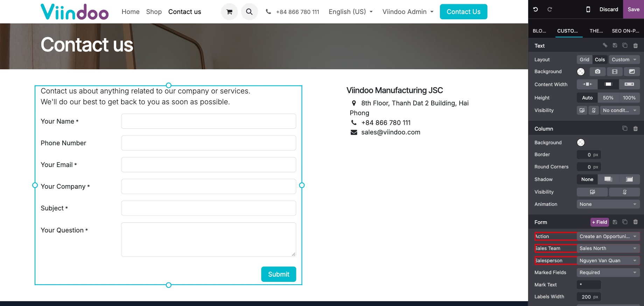Click the sales@viindoo.com email link
Image resolution: width=644 pixels, height=306 pixels.
(x=391, y=132)
